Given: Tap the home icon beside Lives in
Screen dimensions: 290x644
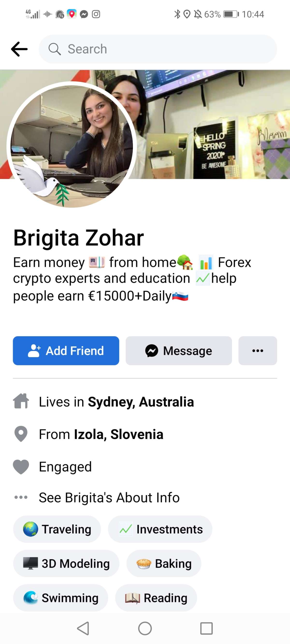Looking at the screenshot, I should point(21,401).
